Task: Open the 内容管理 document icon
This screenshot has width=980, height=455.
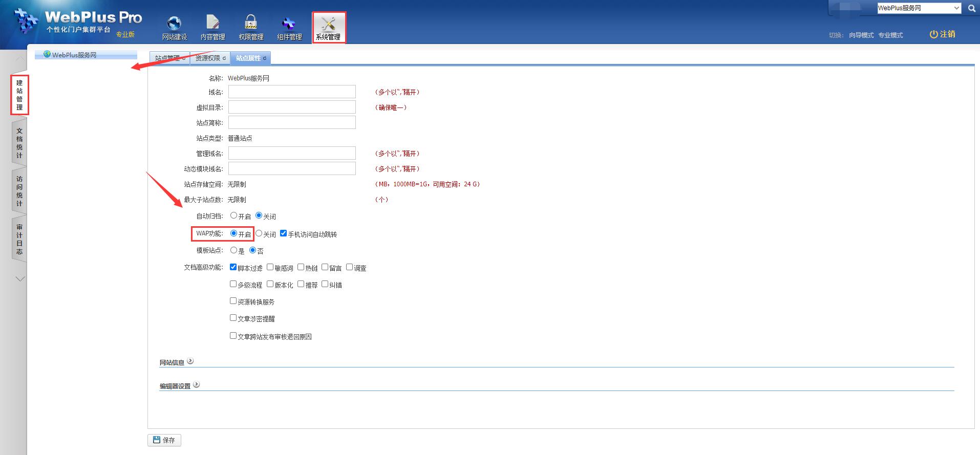Action: coord(212,24)
